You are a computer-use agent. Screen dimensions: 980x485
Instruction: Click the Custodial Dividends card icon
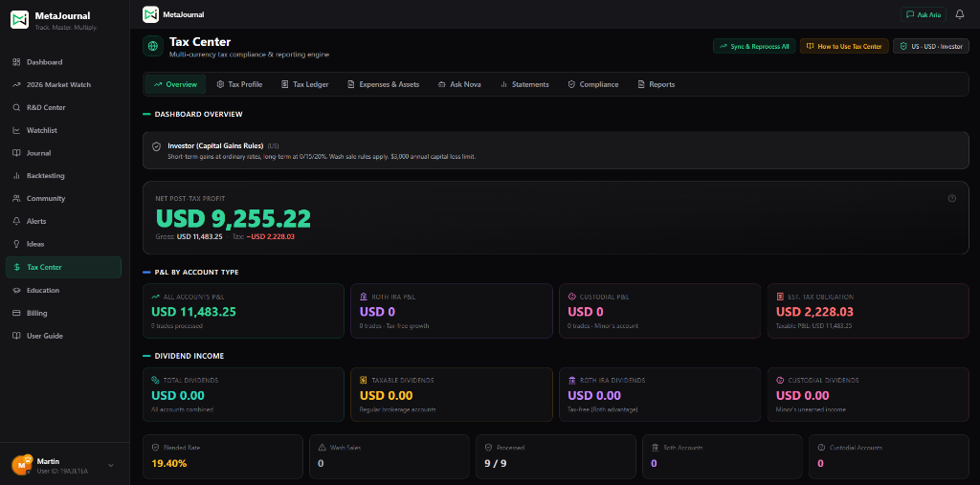780,380
